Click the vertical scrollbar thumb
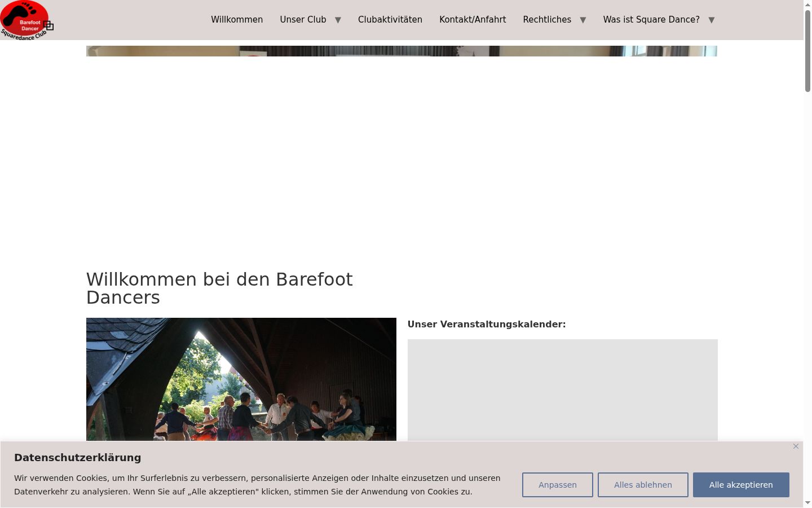Screen dimensions: 812x508 [807, 51]
